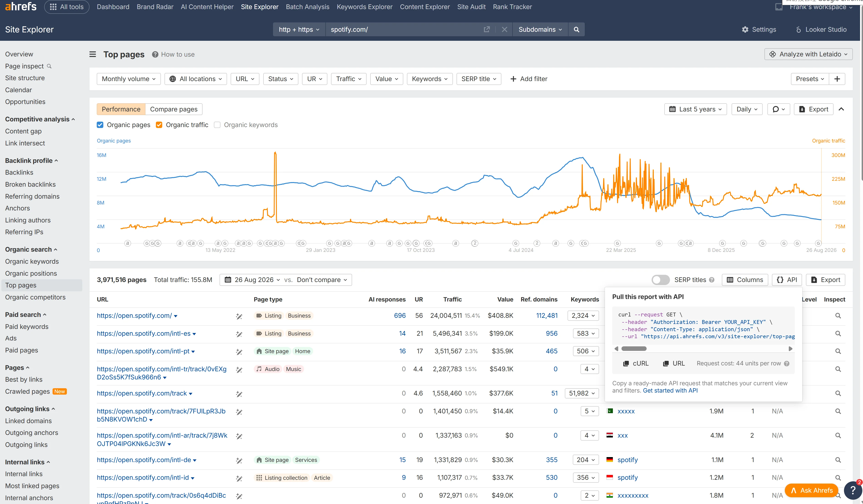Open Backlinks report in sidebar
This screenshot has width=863, height=504.
[19, 173]
